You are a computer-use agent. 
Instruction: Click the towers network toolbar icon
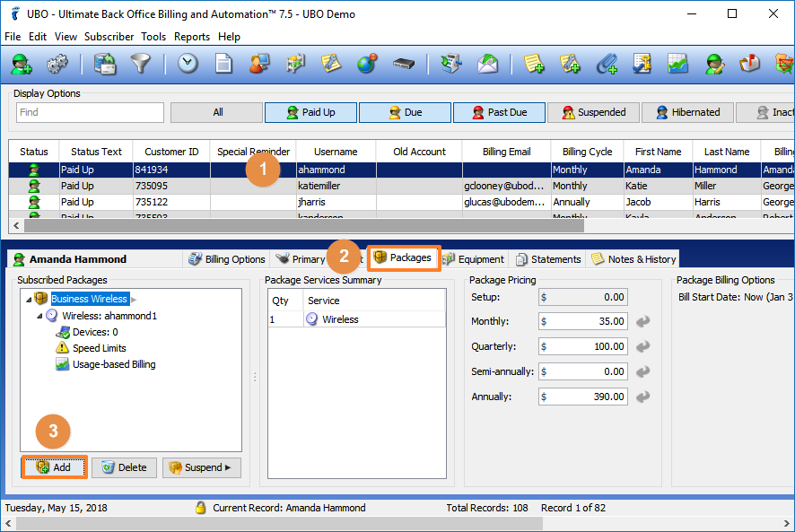pyautogui.click(x=295, y=65)
